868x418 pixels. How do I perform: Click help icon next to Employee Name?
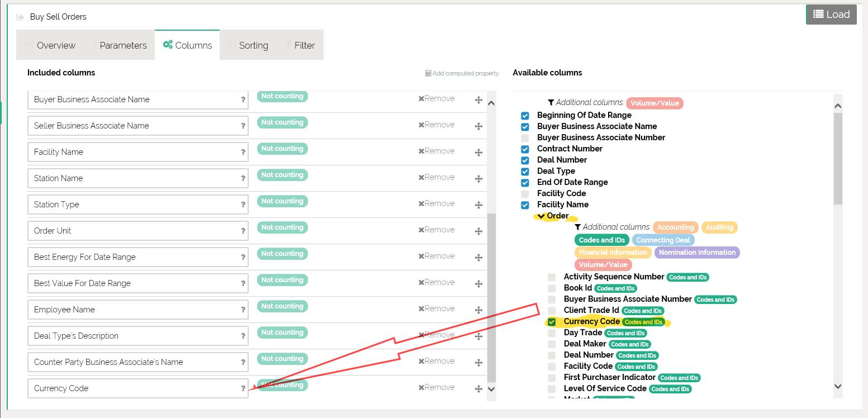243,310
